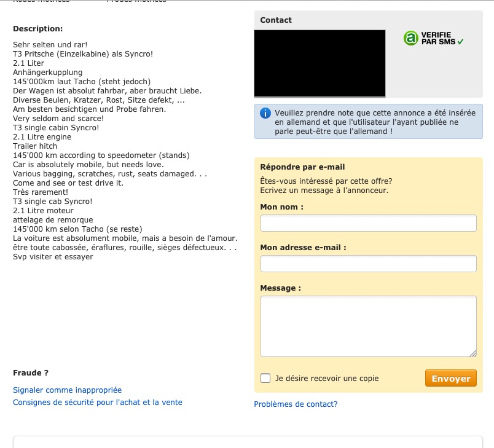Image resolution: width=494 pixels, height=448 pixels.
Task: Click the 'Répondre par e-mail' heading
Action: [x=302, y=167]
